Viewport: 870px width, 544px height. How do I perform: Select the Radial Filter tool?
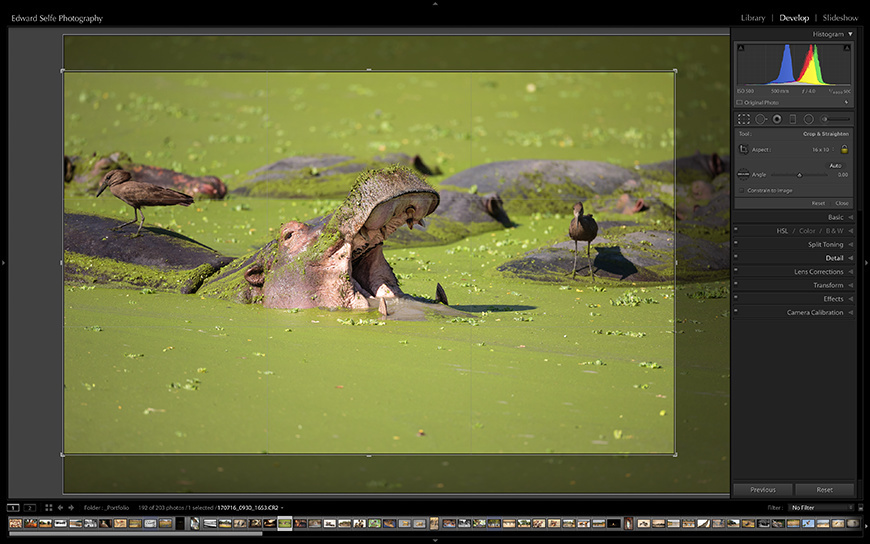click(808, 119)
